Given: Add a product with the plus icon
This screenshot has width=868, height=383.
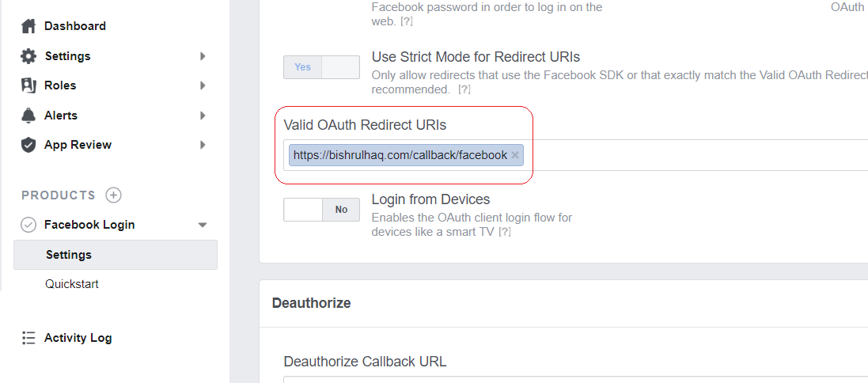Looking at the screenshot, I should [x=113, y=195].
